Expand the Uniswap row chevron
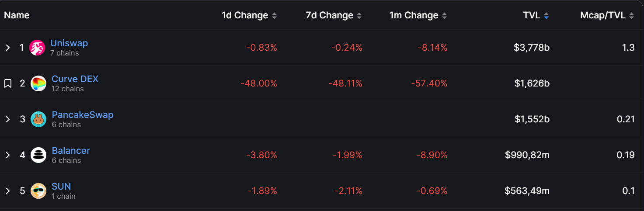644x211 pixels. (7, 48)
